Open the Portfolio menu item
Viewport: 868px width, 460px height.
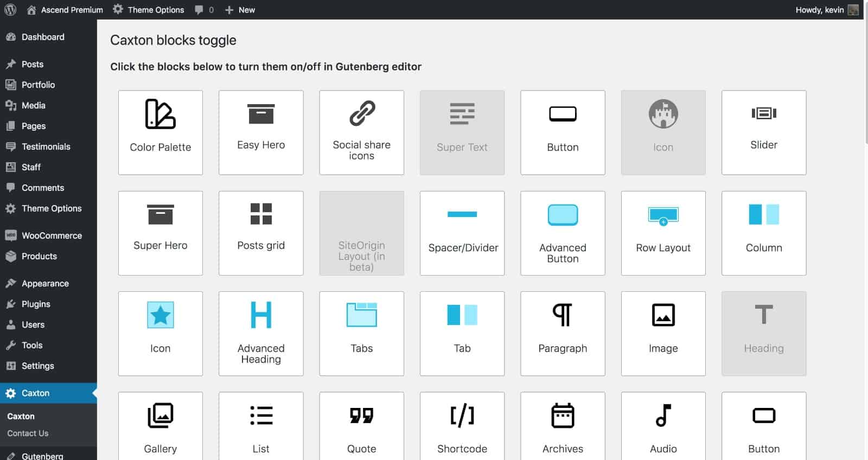(48, 85)
